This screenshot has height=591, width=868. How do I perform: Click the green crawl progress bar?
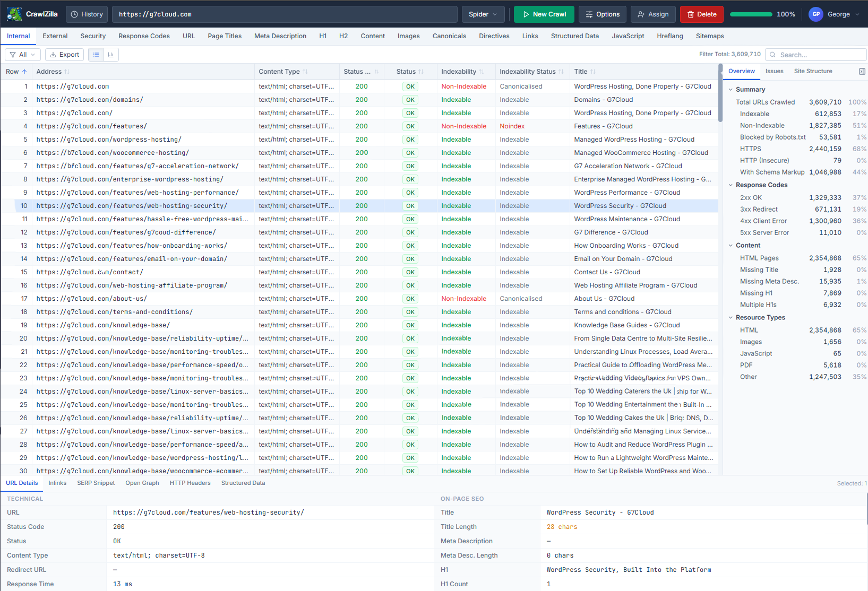click(x=750, y=14)
